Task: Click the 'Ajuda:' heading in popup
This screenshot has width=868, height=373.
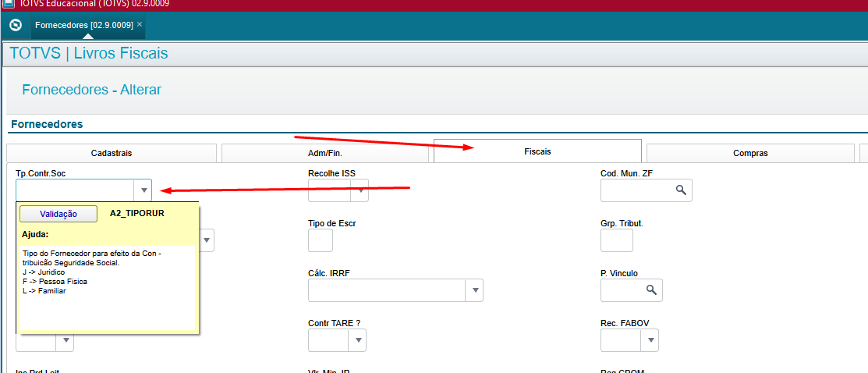Action: click(x=35, y=234)
